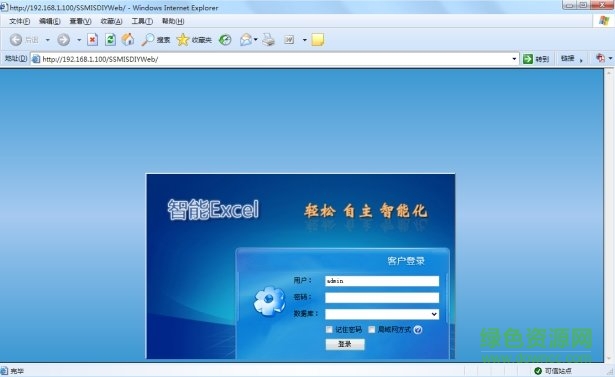Open the Forward button history dropdown arrow
This screenshot has width=615, height=377.
point(79,40)
